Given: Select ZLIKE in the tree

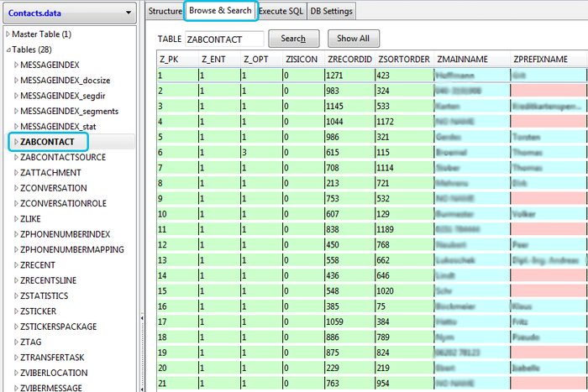Looking at the screenshot, I should click(30, 218).
